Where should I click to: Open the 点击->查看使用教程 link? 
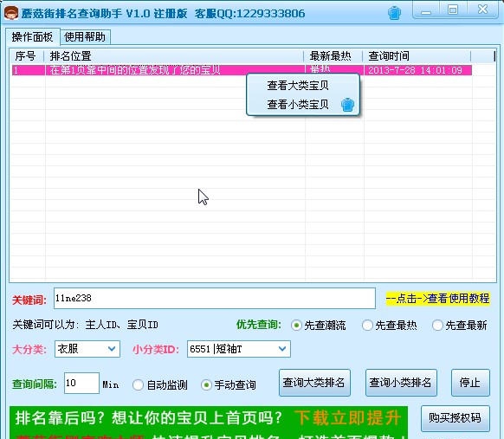click(438, 299)
